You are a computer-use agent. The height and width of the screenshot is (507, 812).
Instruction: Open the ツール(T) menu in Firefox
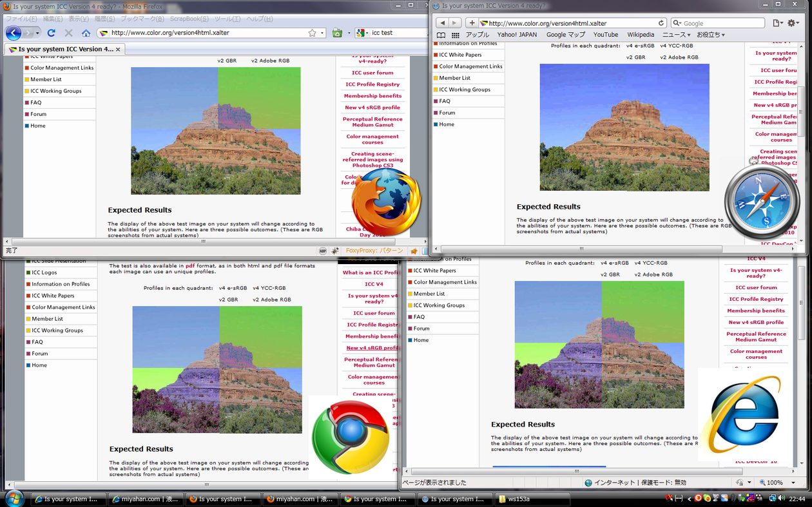pos(228,19)
